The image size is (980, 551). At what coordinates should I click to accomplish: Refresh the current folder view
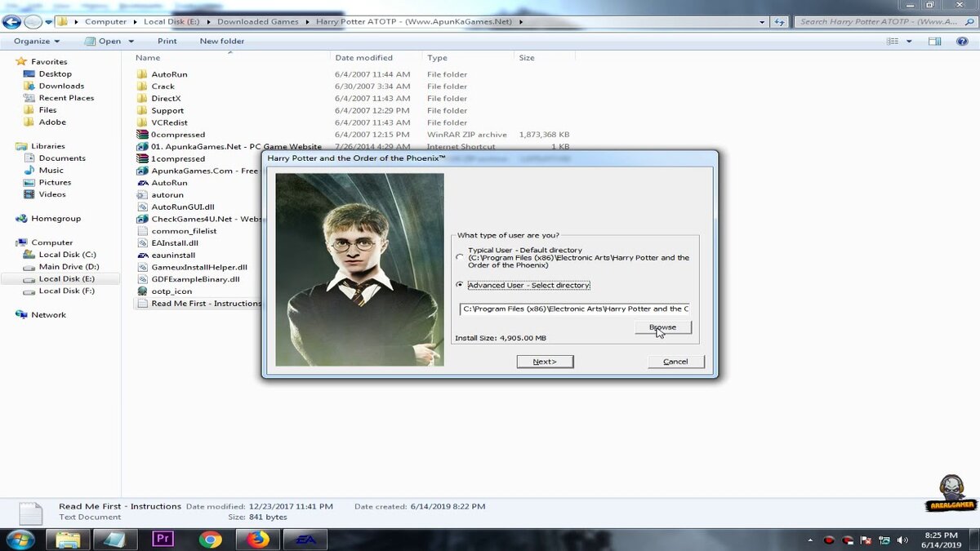(x=781, y=21)
